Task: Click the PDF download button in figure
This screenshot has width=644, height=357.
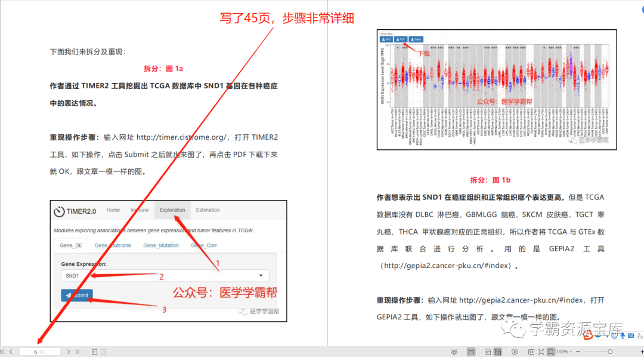Action: click(400, 39)
